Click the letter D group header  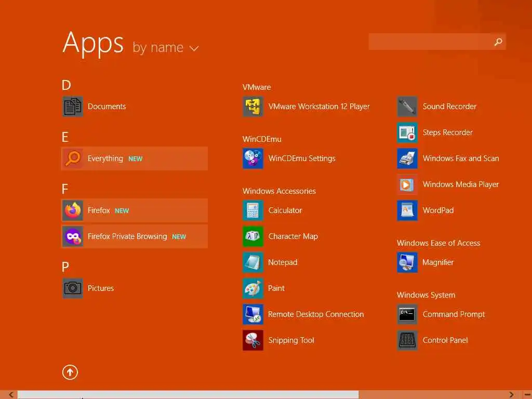pos(66,85)
